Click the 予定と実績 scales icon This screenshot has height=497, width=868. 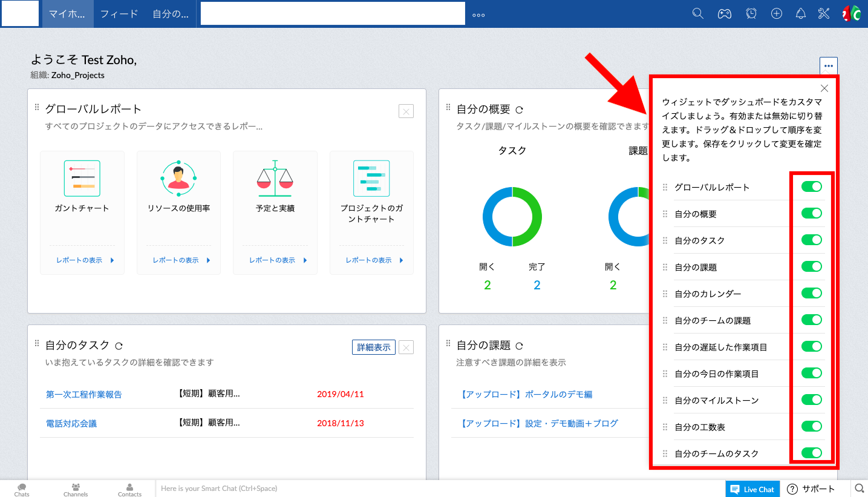coord(275,179)
